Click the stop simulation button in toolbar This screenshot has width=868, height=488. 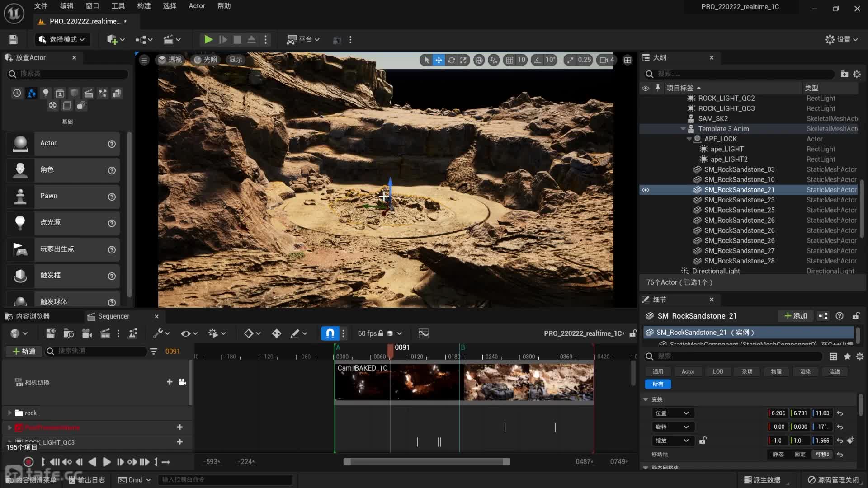click(237, 40)
